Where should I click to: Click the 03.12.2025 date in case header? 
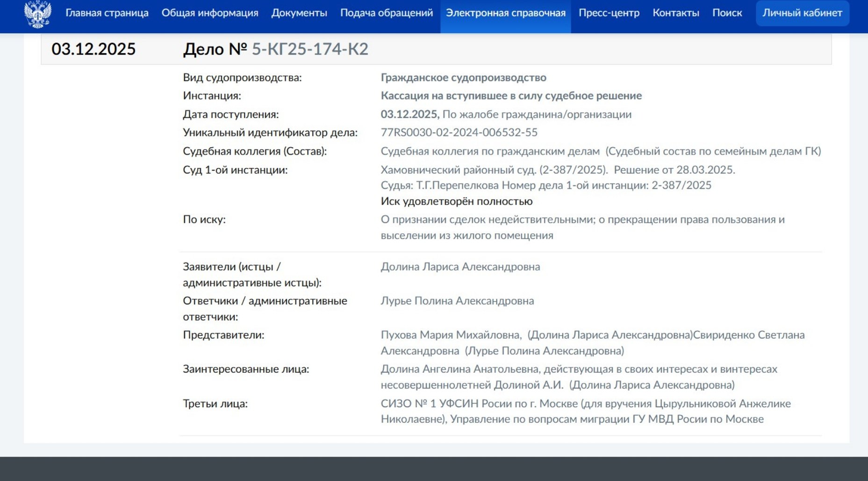[93, 49]
